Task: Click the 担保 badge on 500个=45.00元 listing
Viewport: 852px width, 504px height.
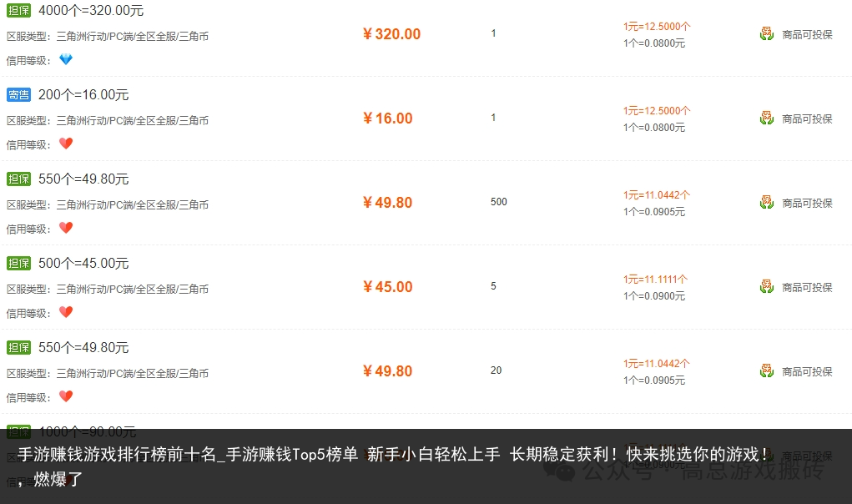Action: (x=19, y=264)
